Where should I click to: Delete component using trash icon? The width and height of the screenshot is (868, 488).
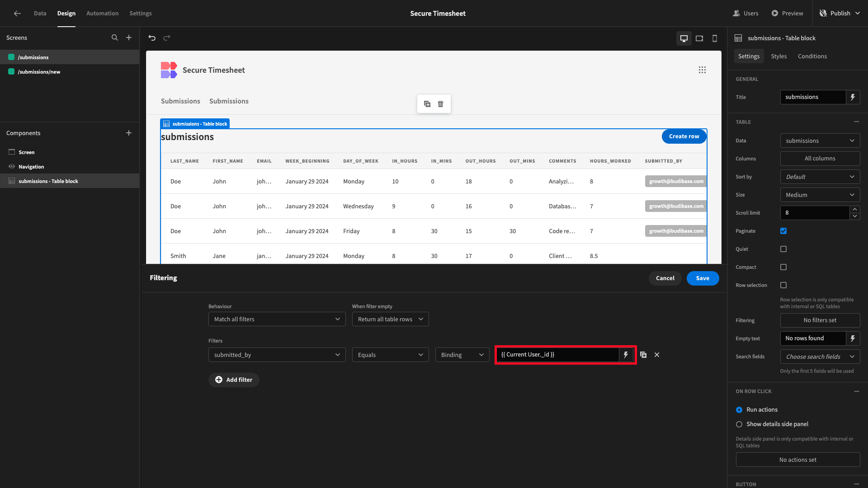441,104
